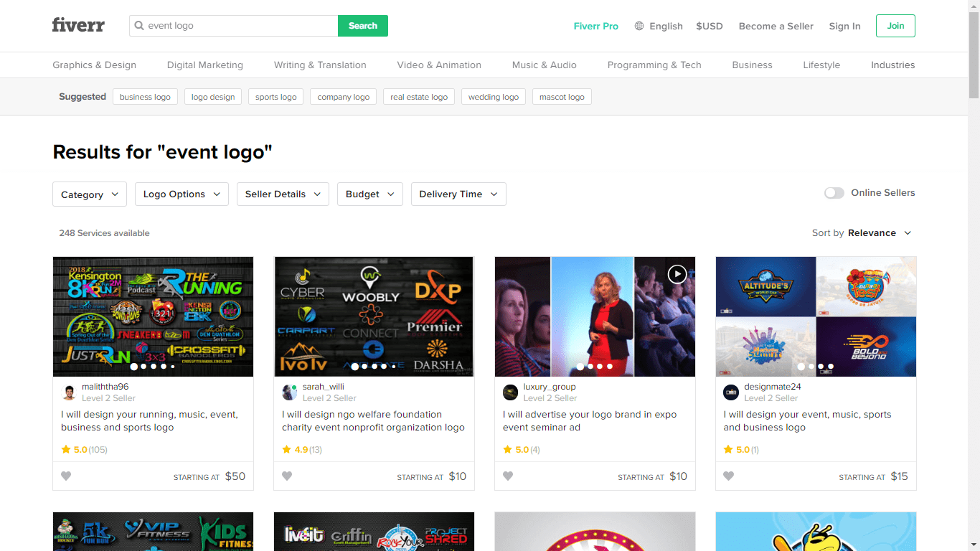This screenshot has height=551, width=980.
Task: Open the maliththa96 running logos thumbnail
Action: pyautogui.click(x=153, y=316)
